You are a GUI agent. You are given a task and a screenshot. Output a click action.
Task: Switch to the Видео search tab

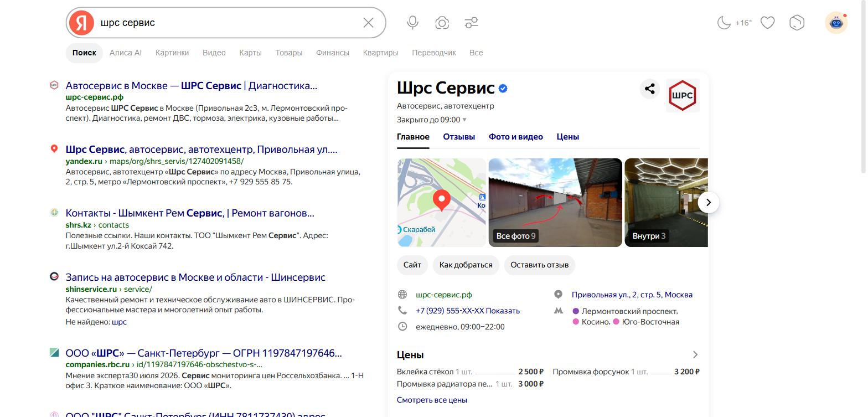click(x=214, y=53)
